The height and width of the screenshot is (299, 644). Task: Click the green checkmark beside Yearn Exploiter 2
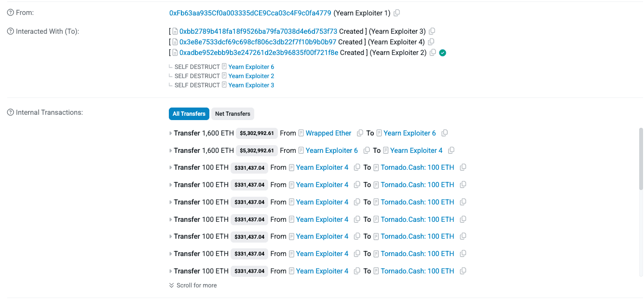click(x=442, y=53)
